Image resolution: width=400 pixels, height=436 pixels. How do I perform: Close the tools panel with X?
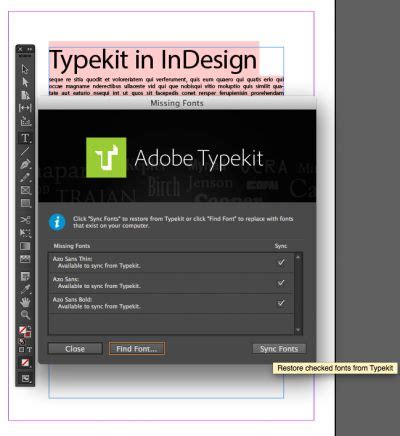[x=20, y=49]
